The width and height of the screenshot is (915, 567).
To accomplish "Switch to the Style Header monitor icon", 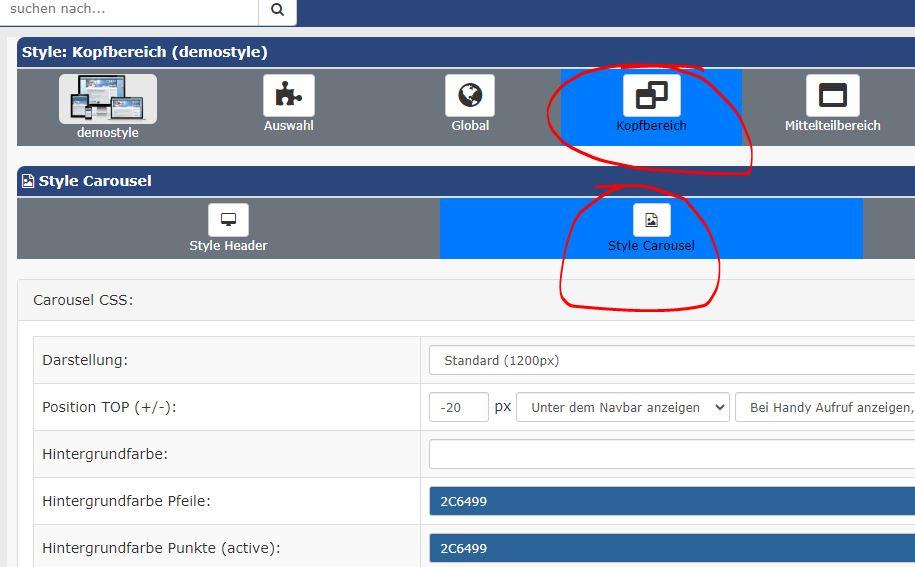I will pyautogui.click(x=228, y=220).
